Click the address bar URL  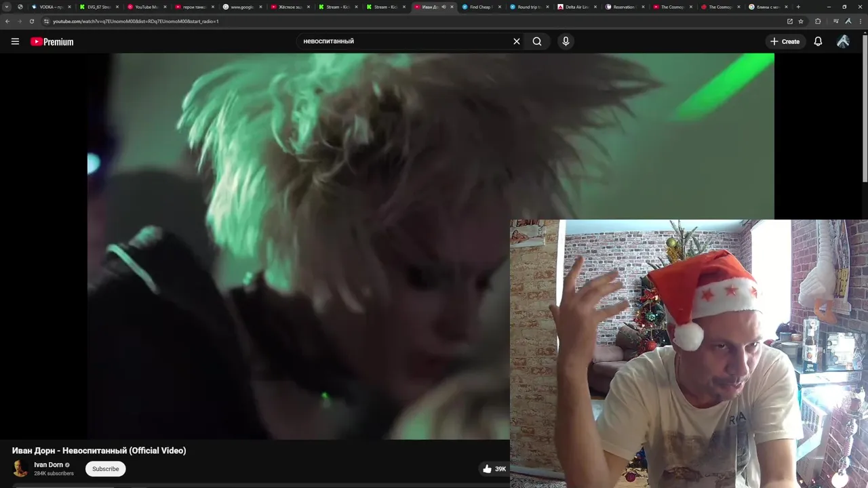click(x=136, y=21)
